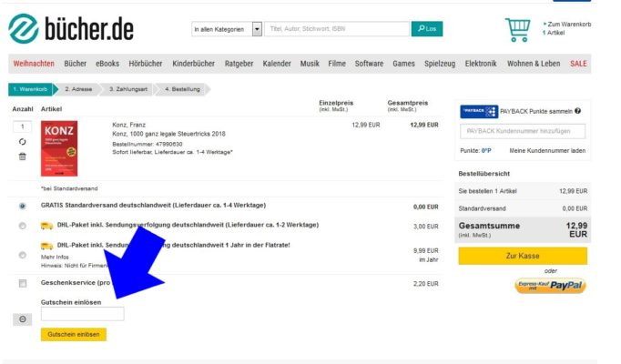The image size is (621, 364).
Task: Go to the Weihnachten category
Action: click(x=34, y=64)
